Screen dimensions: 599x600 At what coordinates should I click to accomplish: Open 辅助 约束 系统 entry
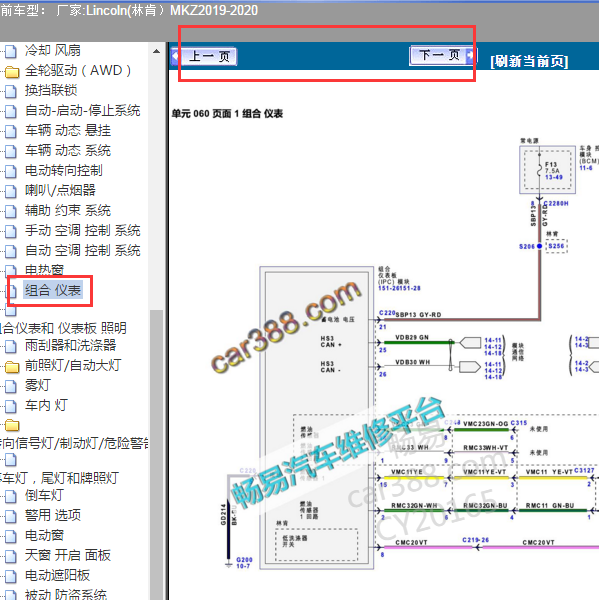[68, 210]
